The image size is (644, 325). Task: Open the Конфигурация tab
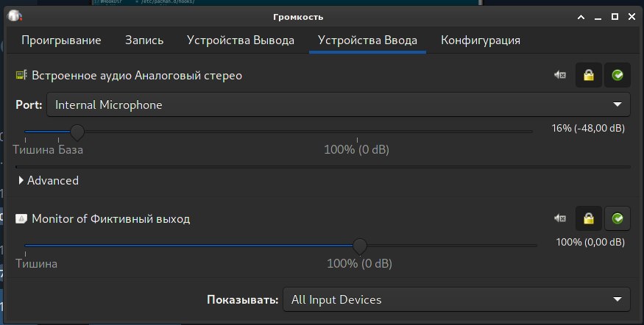[481, 40]
